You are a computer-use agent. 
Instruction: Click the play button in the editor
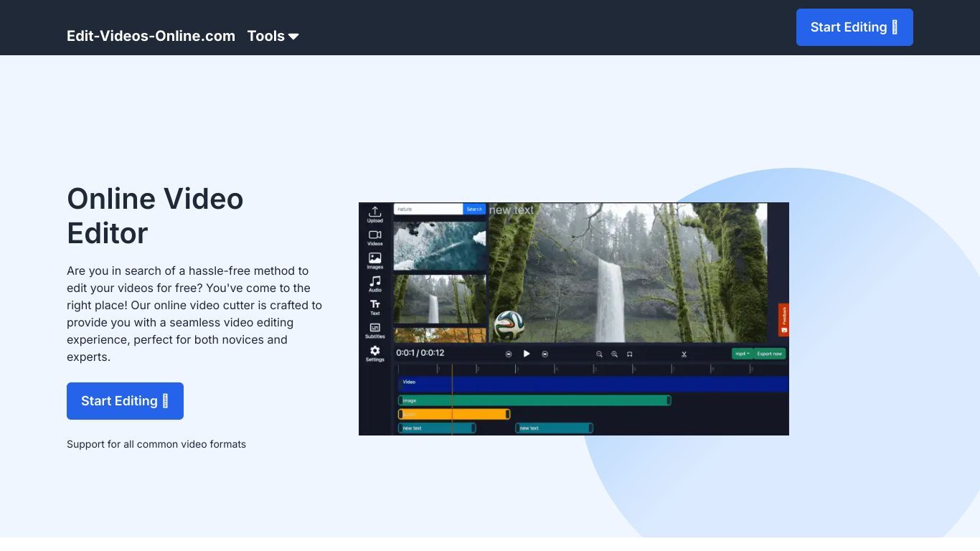[x=527, y=354]
